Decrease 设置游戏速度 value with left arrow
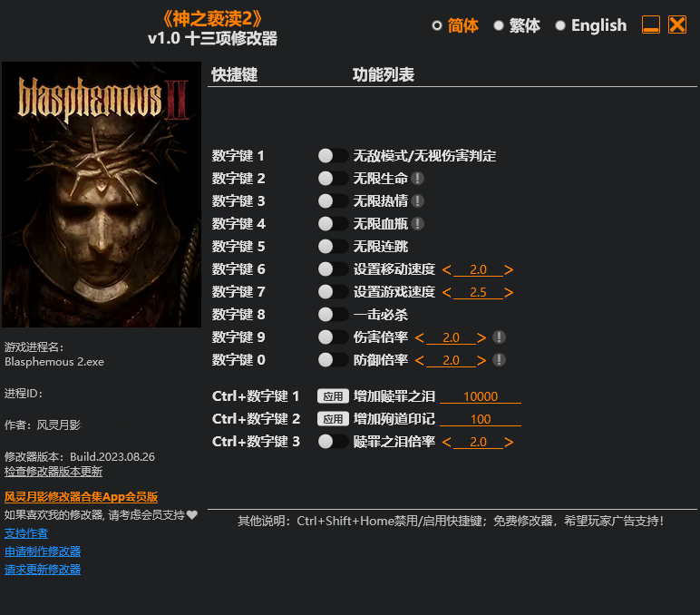 coord(447,293)
